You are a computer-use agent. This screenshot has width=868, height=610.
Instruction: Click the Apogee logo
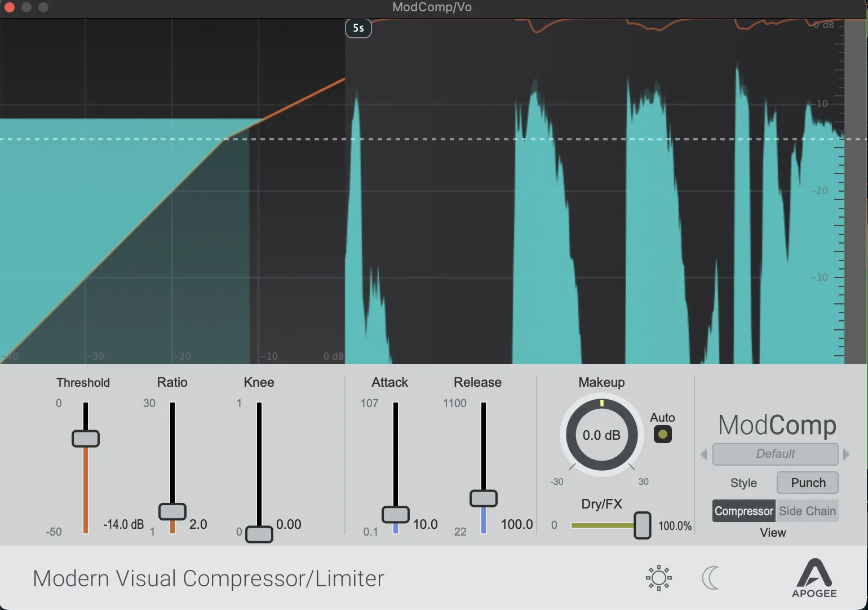click(x=814, y=578)
